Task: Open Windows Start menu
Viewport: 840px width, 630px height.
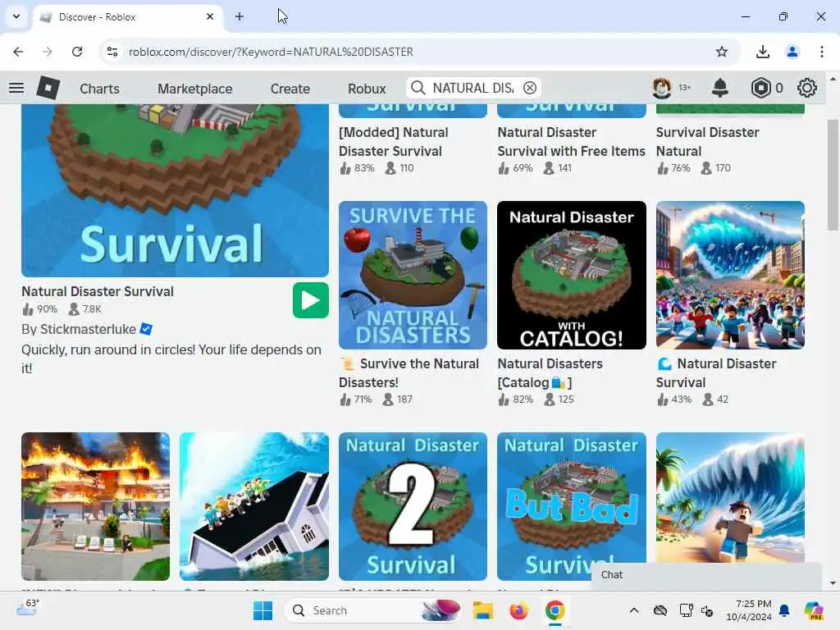Action: 262,610
